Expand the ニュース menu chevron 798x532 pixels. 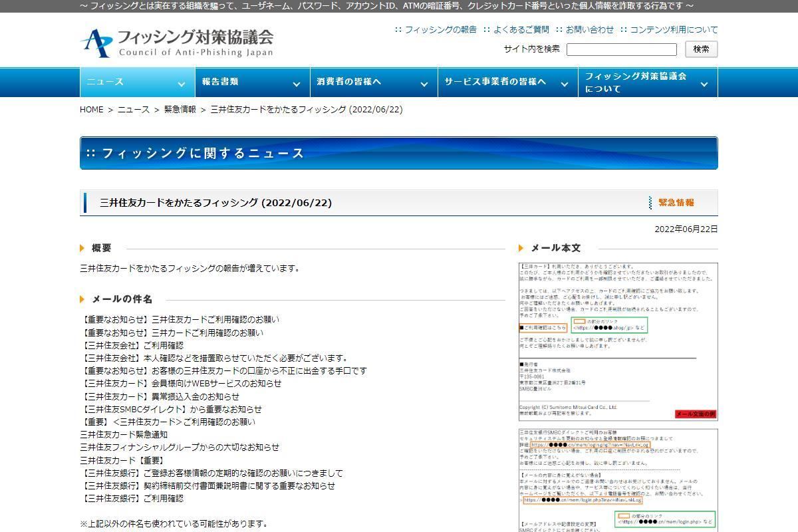point(182,84)
